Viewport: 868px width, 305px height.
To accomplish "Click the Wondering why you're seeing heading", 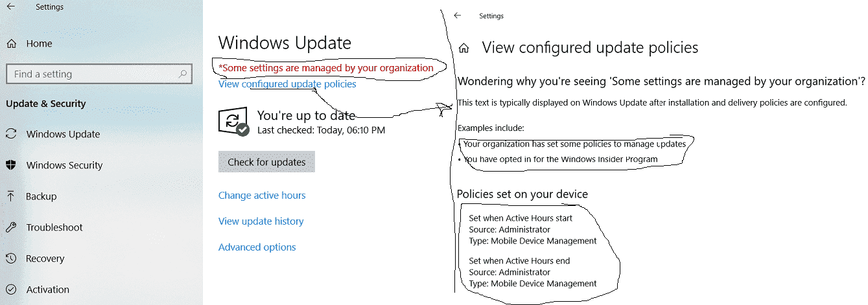I will pyautogui.click(x=661, y=81).
